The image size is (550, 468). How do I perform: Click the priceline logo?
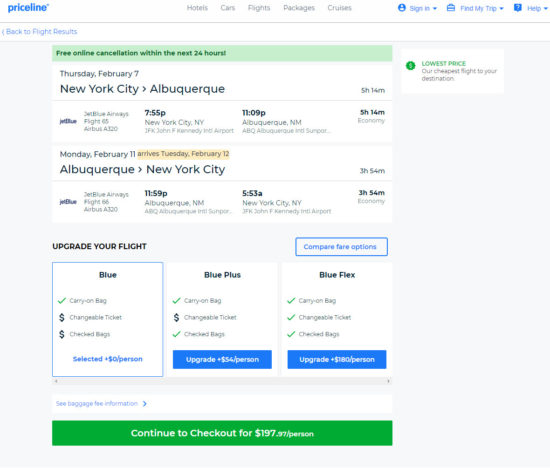click(28, 7)
